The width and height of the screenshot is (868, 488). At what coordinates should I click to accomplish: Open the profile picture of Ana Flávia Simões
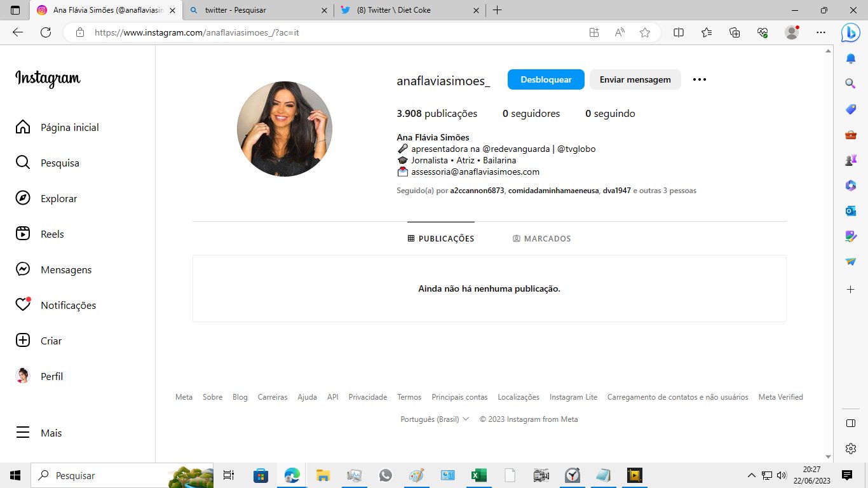tap(285, 129)
